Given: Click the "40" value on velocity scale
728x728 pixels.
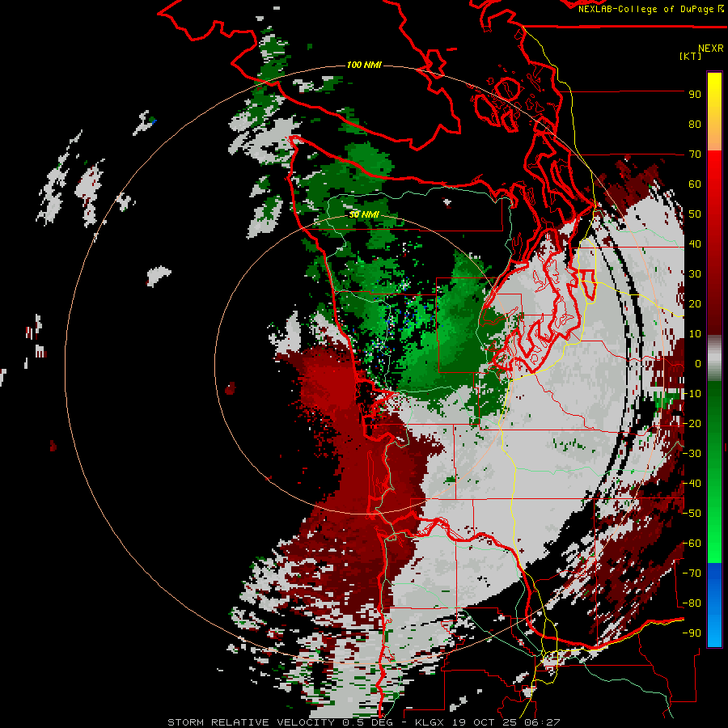Looking at the screenshot, I should point(695,244).
